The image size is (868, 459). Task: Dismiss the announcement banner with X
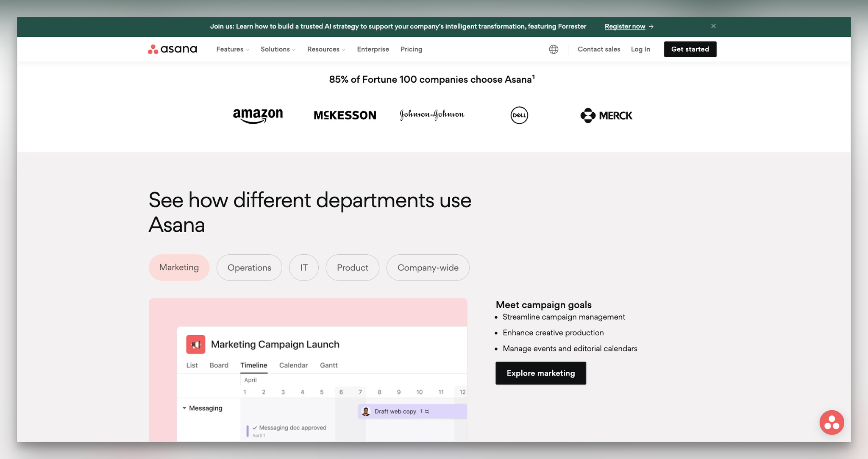713,26
